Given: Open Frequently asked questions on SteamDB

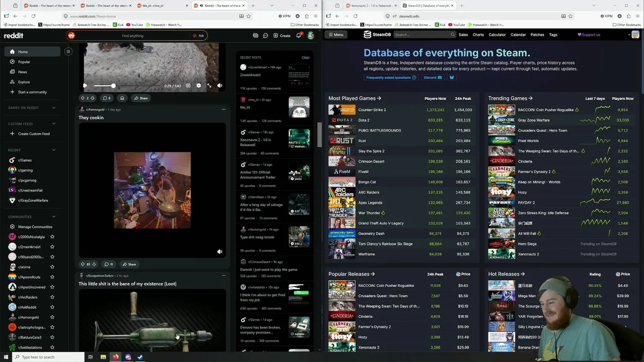Looking at the screenshot, I should coord(391,77).
